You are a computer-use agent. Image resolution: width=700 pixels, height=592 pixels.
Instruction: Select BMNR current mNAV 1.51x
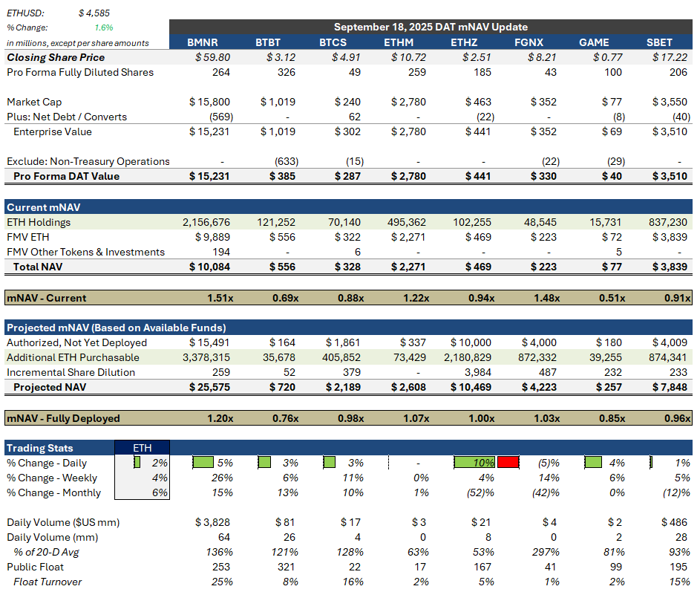(x=220, y=298)
